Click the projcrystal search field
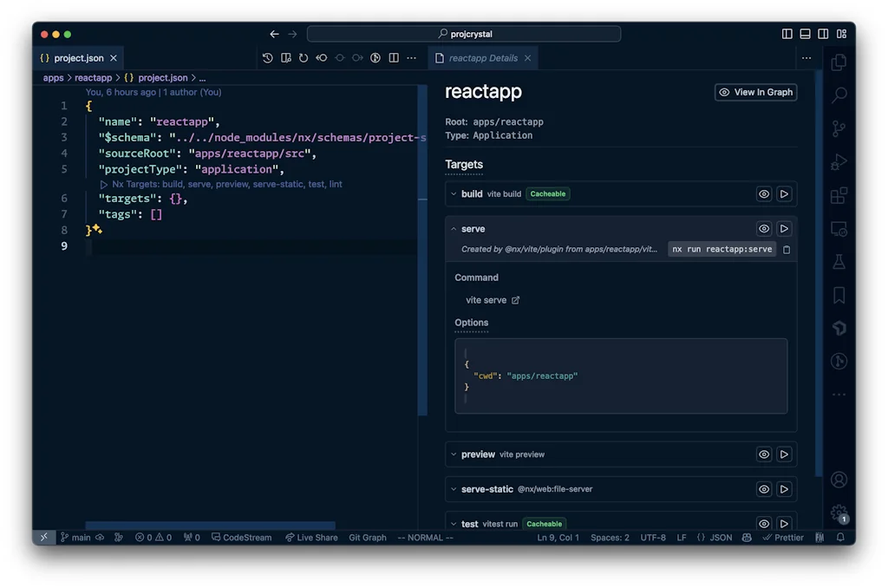 tap(464, 34)
